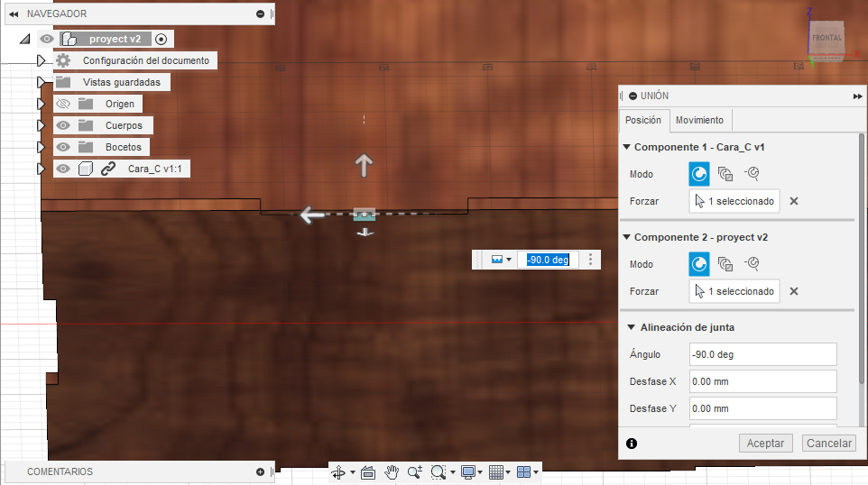The image size is (868, 485).
Task: Toggle visibility of Cara_C v1:1
Action: pyautogui.click(x=63, y=169)
